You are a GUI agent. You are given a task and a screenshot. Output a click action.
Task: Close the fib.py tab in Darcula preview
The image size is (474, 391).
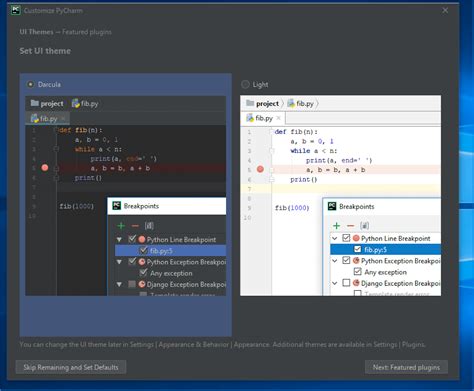pyautogui.click(x=63, y=118)
